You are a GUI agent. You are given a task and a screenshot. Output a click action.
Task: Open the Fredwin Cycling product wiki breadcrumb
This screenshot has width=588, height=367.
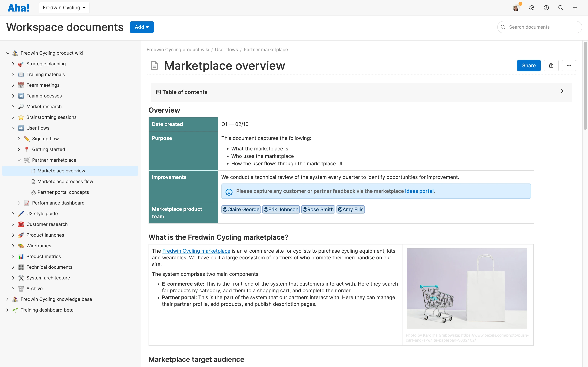click(178, 50)
